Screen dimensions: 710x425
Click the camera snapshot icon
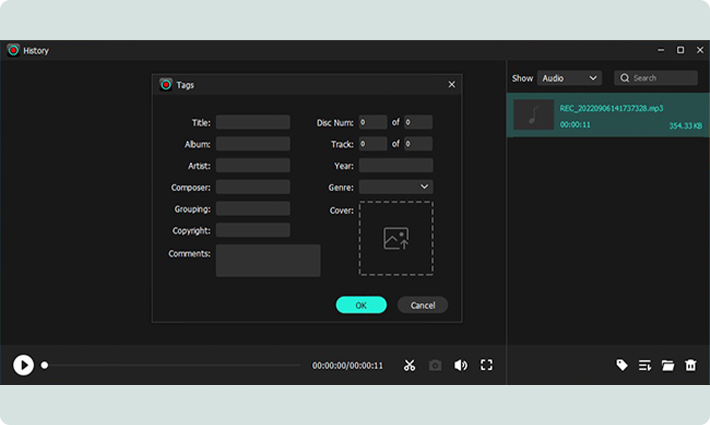click(435, 365)
